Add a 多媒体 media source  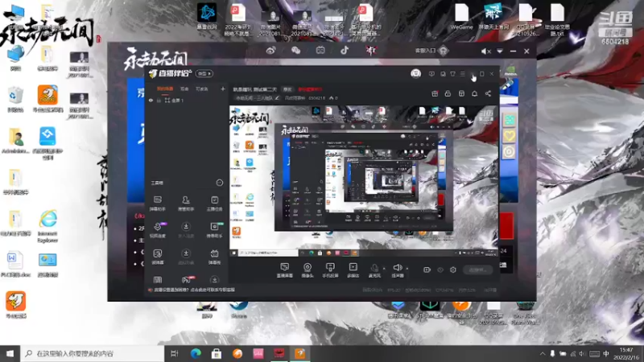click(353, 270)
